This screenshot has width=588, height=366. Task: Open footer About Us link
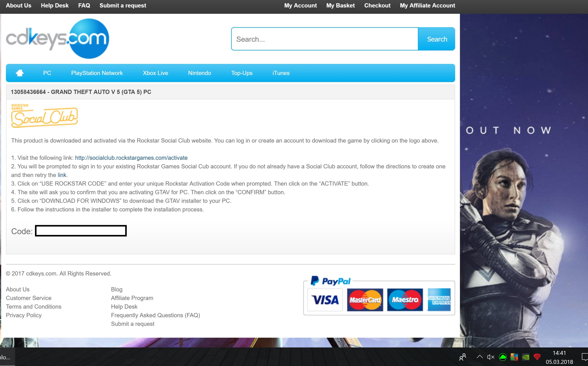pos(18,289)
